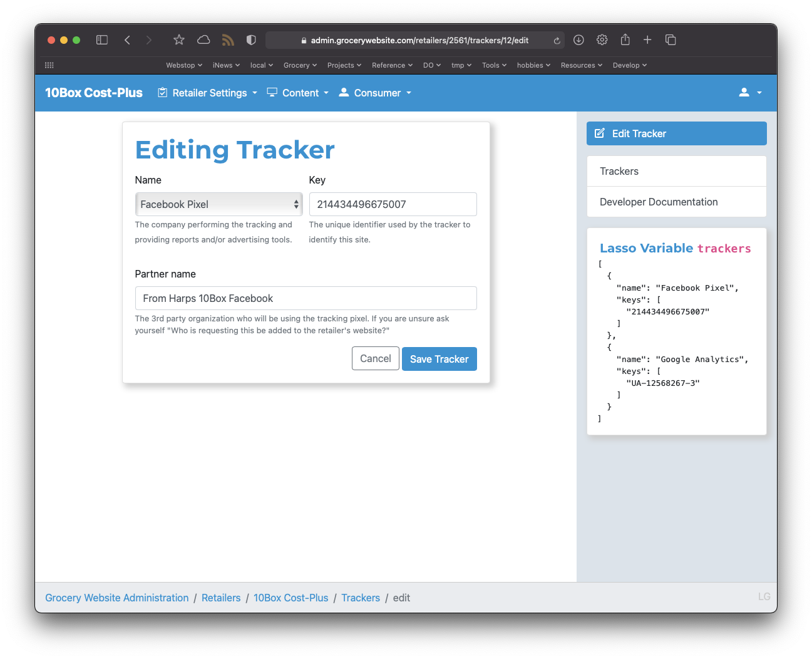Click the Key input field
The height and width of the screenshot is (659, 812).
[393, 204]
